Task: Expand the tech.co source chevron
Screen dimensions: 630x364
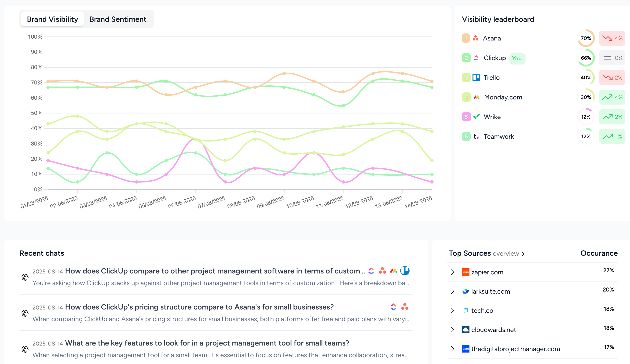Action: point(453,310)
